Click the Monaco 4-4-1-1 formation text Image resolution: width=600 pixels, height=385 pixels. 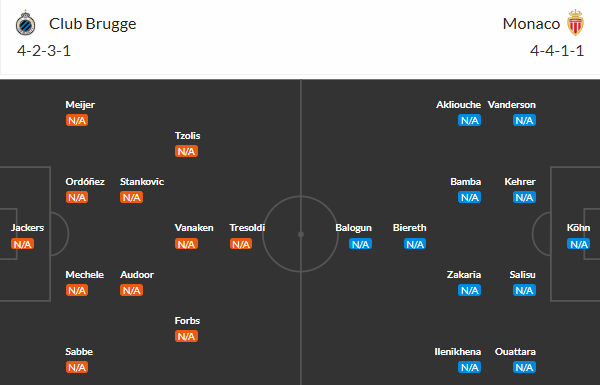tap(557, 51)
